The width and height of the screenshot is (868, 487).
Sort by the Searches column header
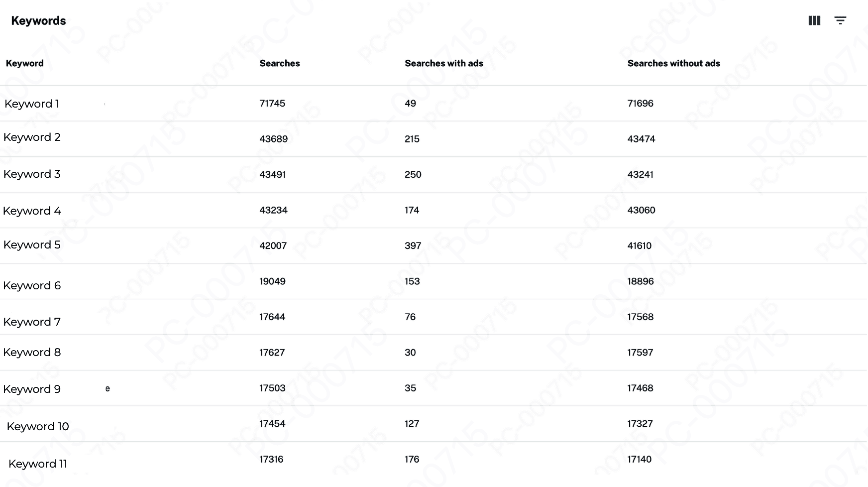tap(280, 63)
